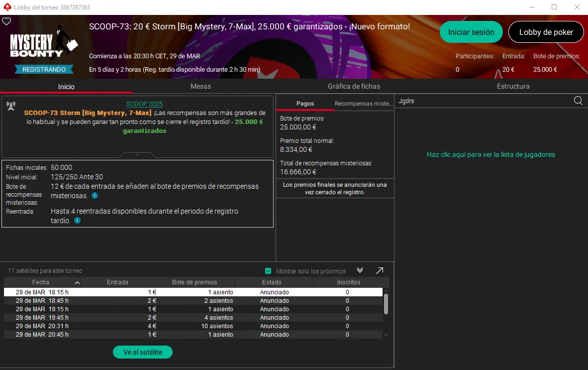
Task: Select satellite row 29 de MAR 19:45 h
Action: click(193, 318)
